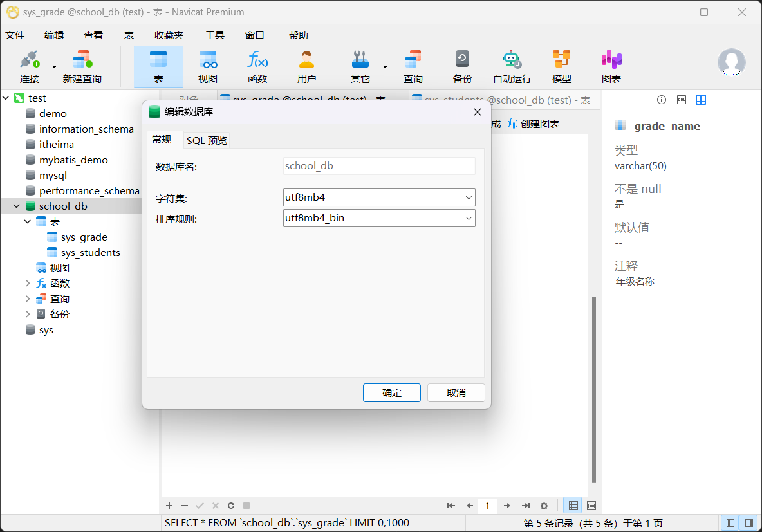The image size is (762, 532).
Task: Expand the Functions (函数) tree node
Action: point(28,283)
